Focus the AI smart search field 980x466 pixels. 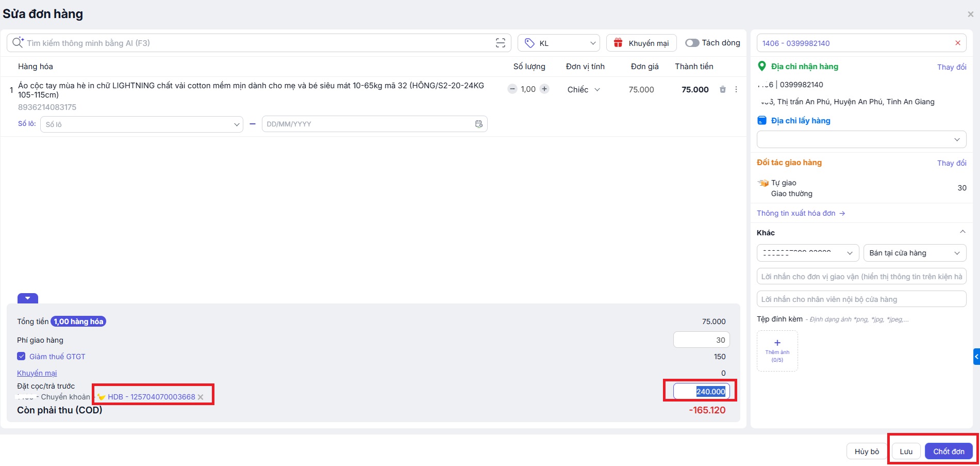tap(259, 43)
